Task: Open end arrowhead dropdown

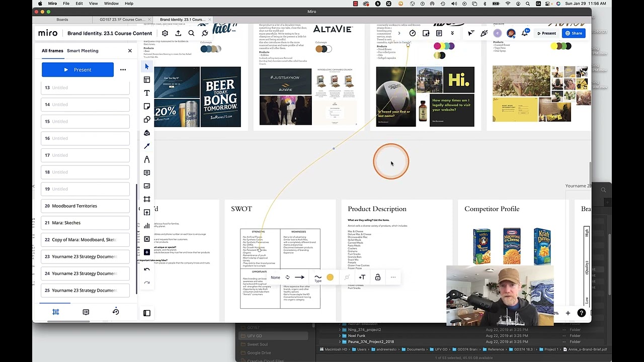Action: pos(299,277)
